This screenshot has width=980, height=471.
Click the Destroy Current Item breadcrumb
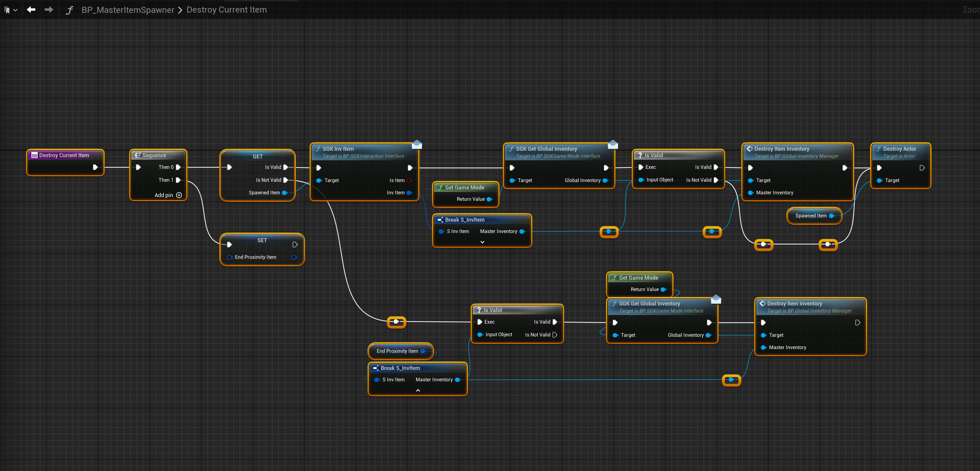[226, 10]
